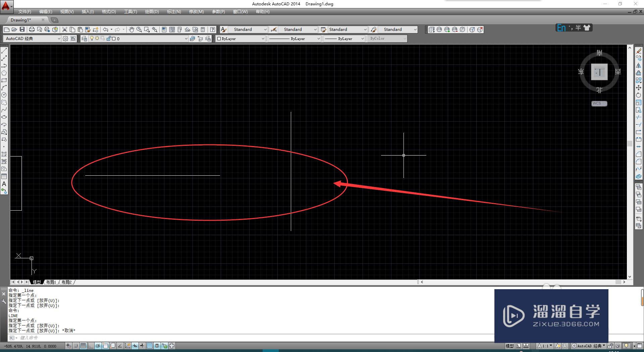
Task: Open the Help question mark icon
Action: click(213, 30)
